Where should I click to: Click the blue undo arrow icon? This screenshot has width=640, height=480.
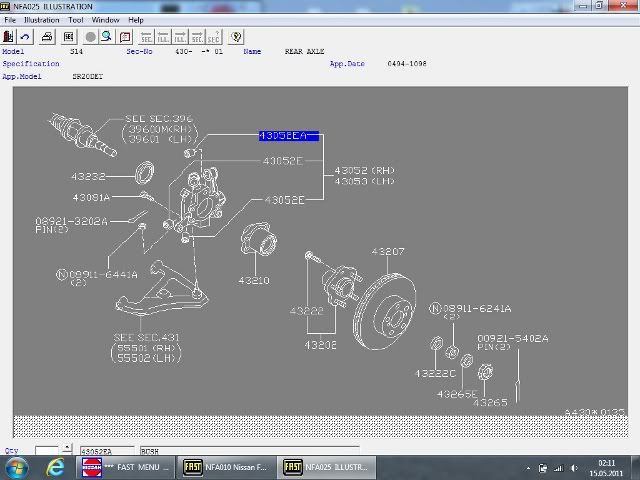click(26, 37)
